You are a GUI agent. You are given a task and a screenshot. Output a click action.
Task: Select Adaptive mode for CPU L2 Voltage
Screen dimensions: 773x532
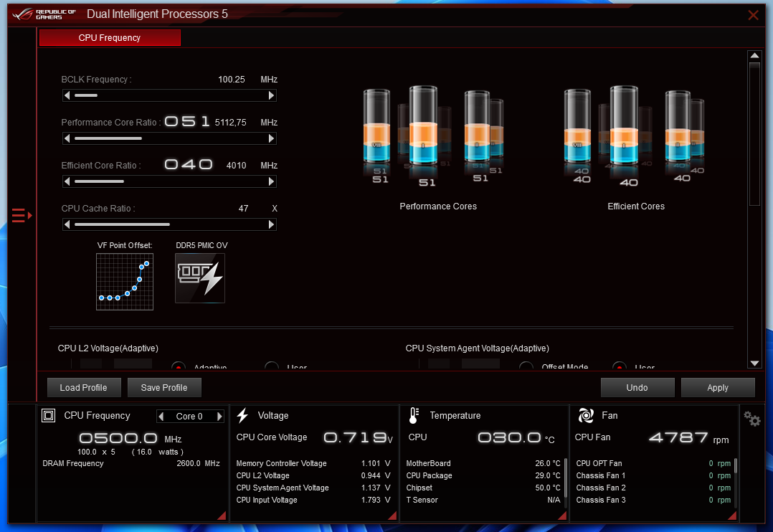(179, 366)
